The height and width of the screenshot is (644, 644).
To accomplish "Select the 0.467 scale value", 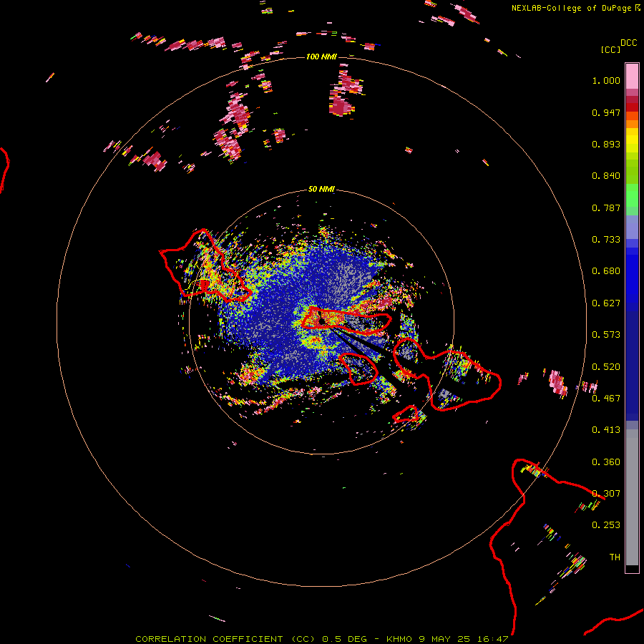I will coord(606,399).
